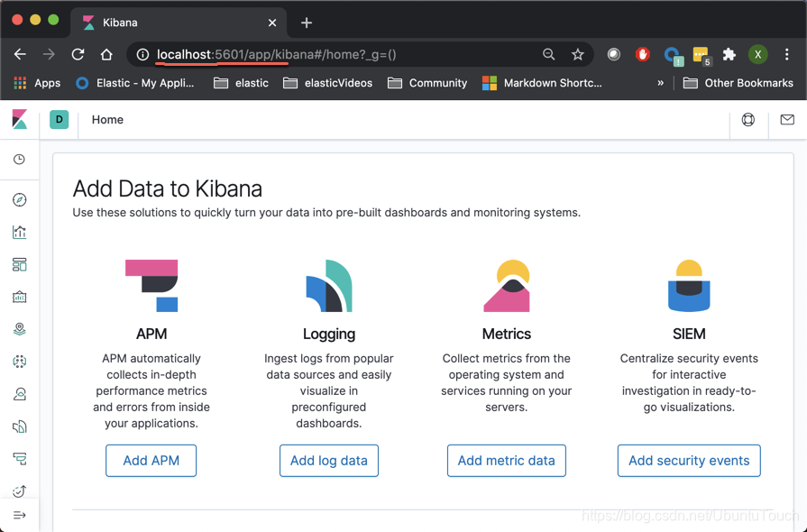
Task: Open the Chrome profile X avatar
Action: point(758,54)
